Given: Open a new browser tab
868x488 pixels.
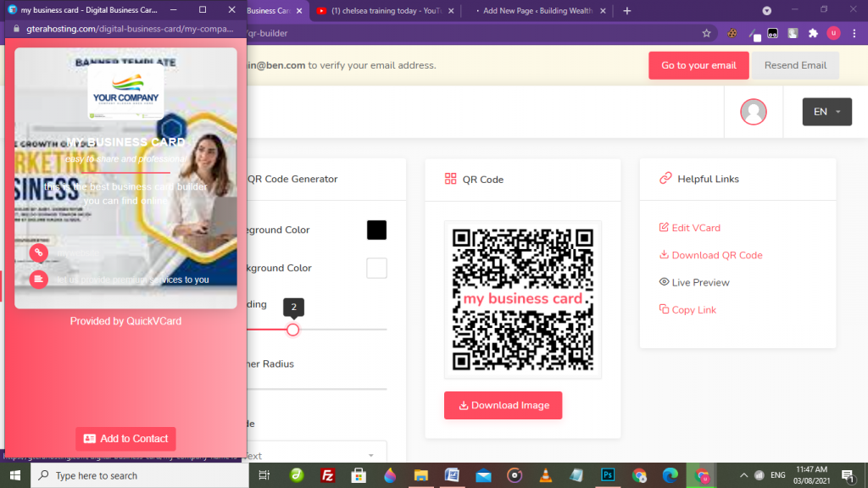Looking at the screenshot, I should pyautogui.click(x=626, y=10).
